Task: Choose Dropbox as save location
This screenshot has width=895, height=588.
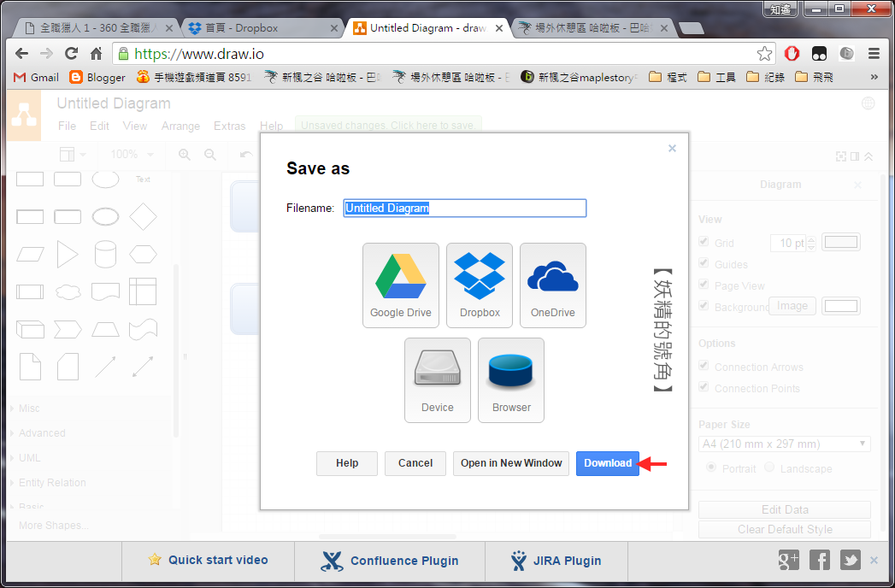Action: pos(480,285)
